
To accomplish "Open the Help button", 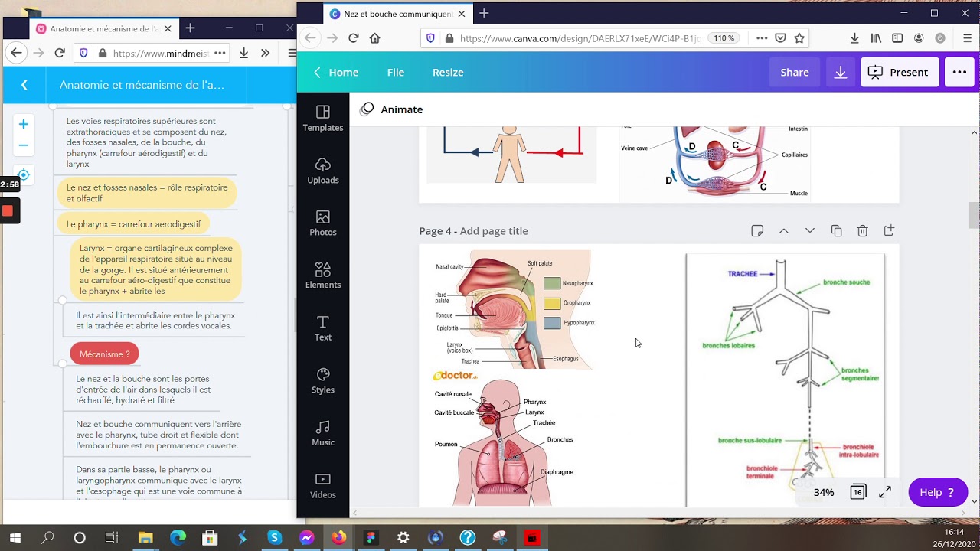I will (x=938, y=492).
